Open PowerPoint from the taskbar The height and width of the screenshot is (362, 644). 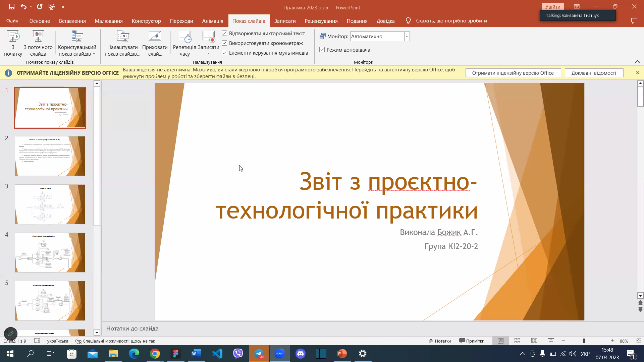pos(342,354)
